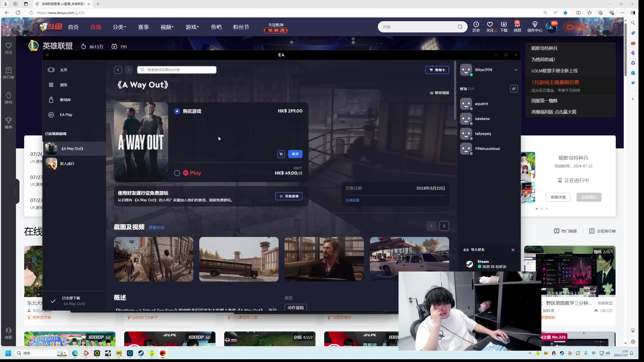Open 游戏 in Douyu left sidebar
Viewport: 644px width, 362px height.
pyautogui.click(x=9, y=98)
